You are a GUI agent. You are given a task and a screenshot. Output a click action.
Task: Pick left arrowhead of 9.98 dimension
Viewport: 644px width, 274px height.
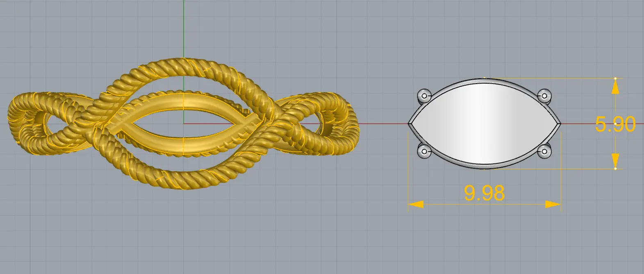[416, 204]
